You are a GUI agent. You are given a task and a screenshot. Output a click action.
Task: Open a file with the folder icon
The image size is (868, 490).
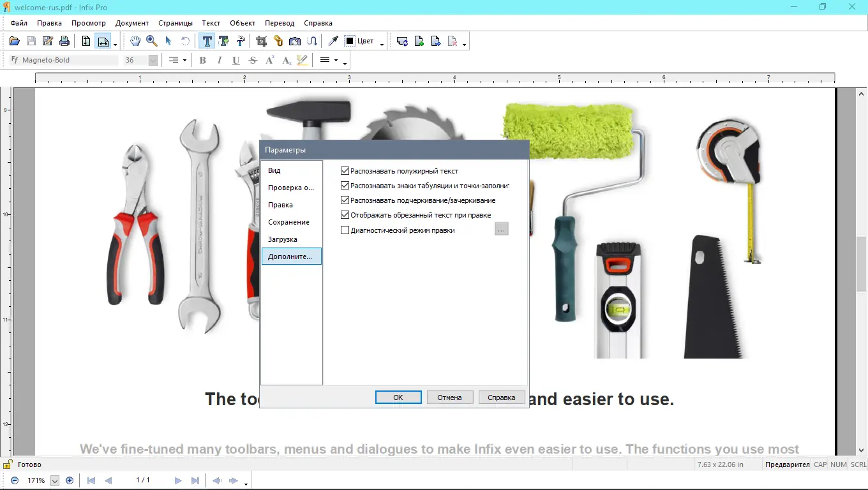pyautogui.click(x=14, y=41)
